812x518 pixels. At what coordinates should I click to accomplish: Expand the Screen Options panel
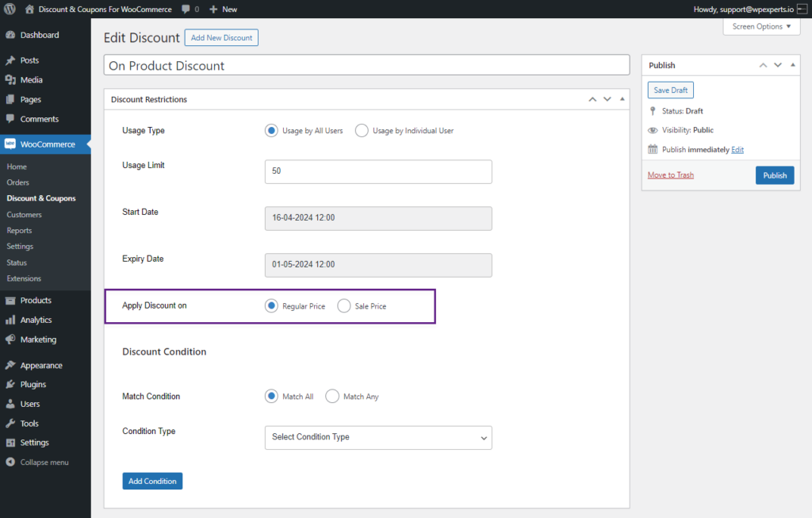[x=761, y=26]
